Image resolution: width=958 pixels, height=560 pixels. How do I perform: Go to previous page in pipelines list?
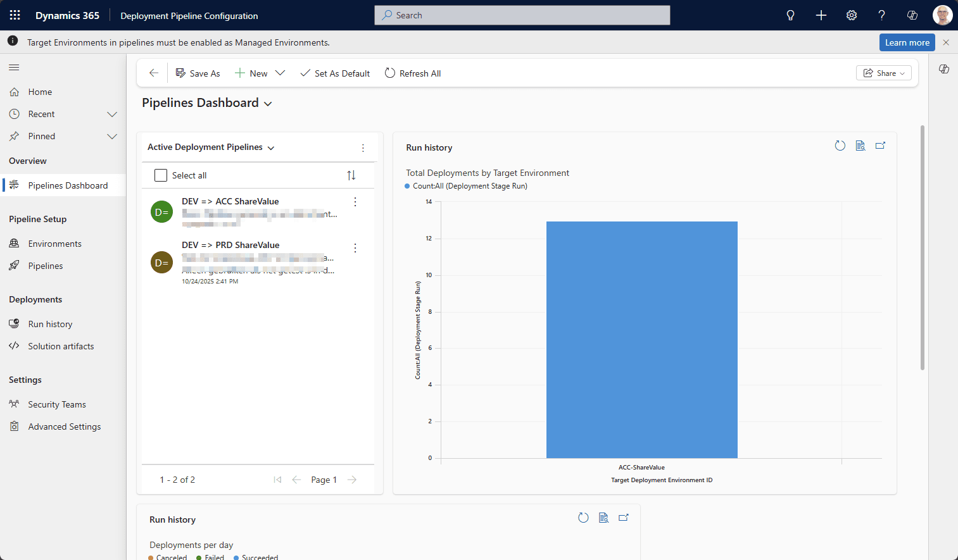pos(296,480)
